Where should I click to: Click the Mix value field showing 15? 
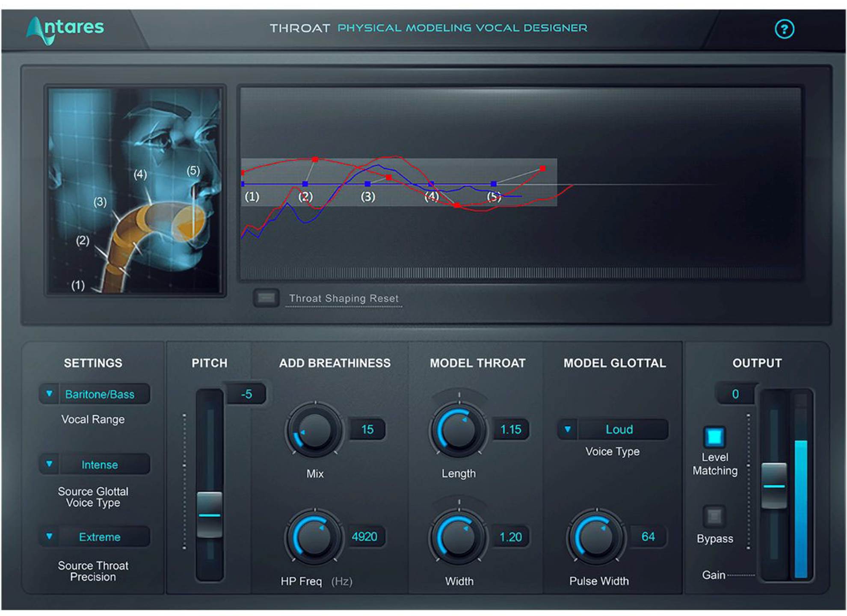pos(367,429)
